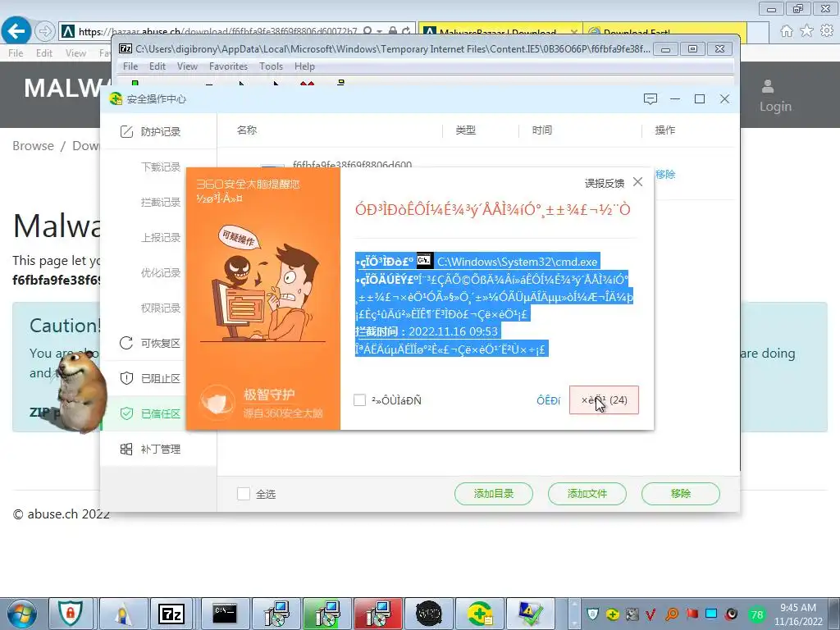The image size is (840, 630).
Task: Open the red-highlighted installer taskbar icon
Action: (x=377, y=614)
